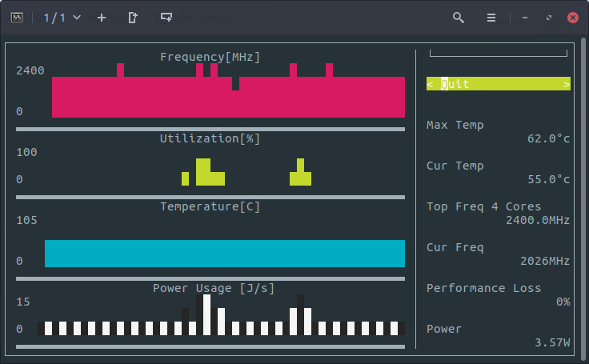The height and width of the screenshot is (364, 589).
Task: Select the Max Temp reading 62.0°c
Action: [x=548, y=138]
